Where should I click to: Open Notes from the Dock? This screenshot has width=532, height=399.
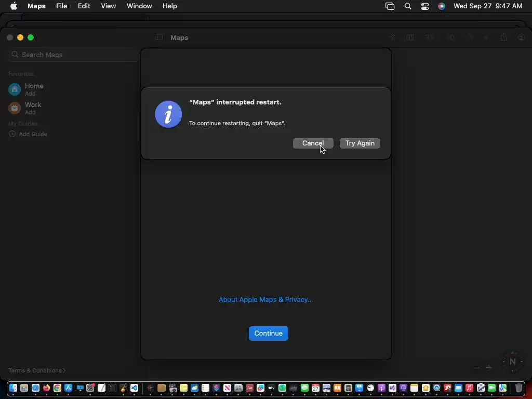[414, 388]
